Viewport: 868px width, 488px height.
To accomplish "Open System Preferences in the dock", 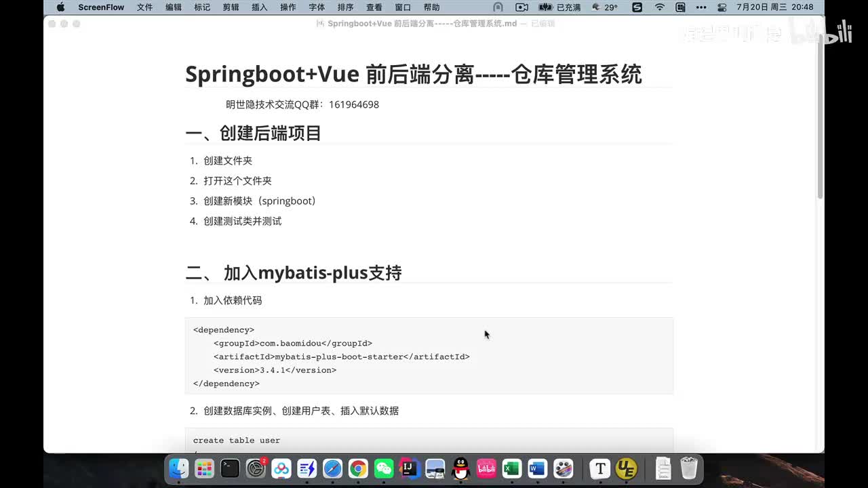I will tap(256, 468).
